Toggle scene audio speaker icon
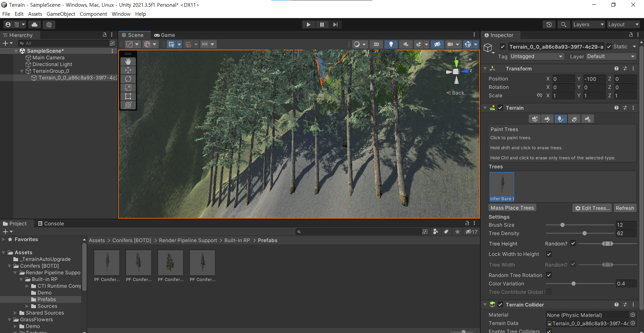Image resolution: width=644 pixels, height=333 pixels. tap(406, 44)
